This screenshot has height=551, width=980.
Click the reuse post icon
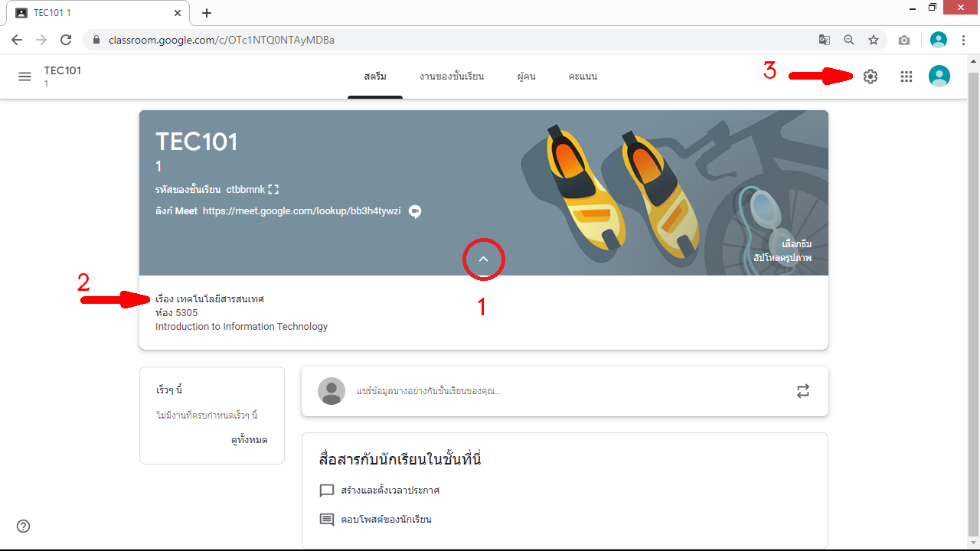pos(802,391)
